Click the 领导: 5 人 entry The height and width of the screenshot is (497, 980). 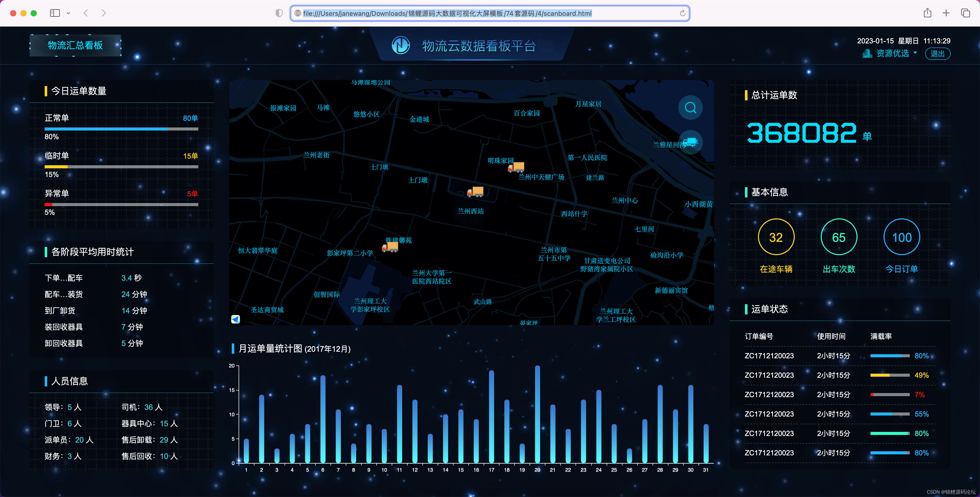[63, 407]
